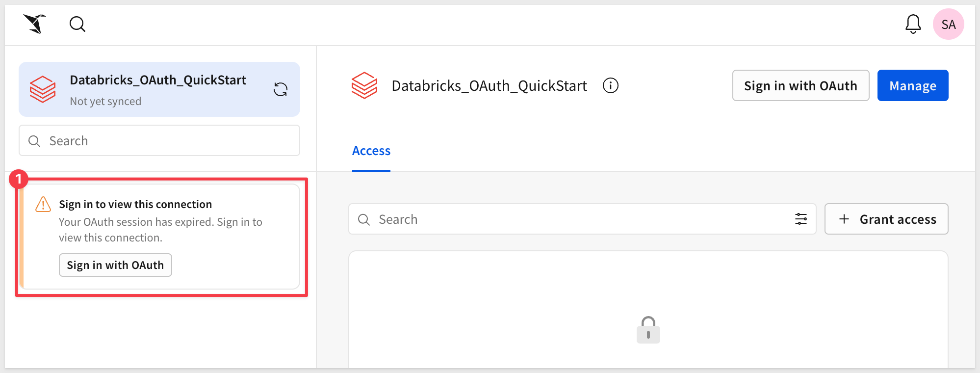This screenshot has height=373, width=980.
Task: Click the gray lock icon
Action: [648, 330]
